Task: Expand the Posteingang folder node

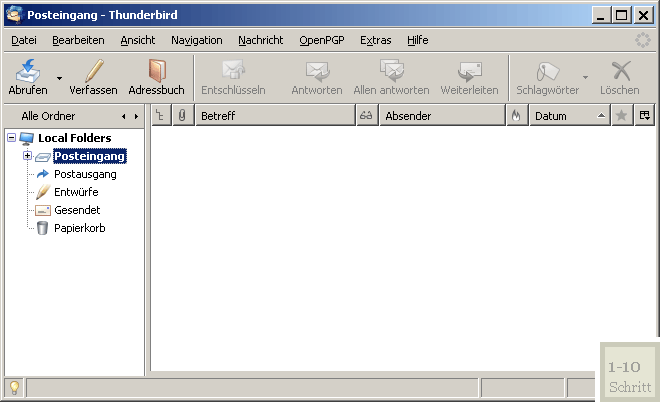Action: tap(27, 156)
